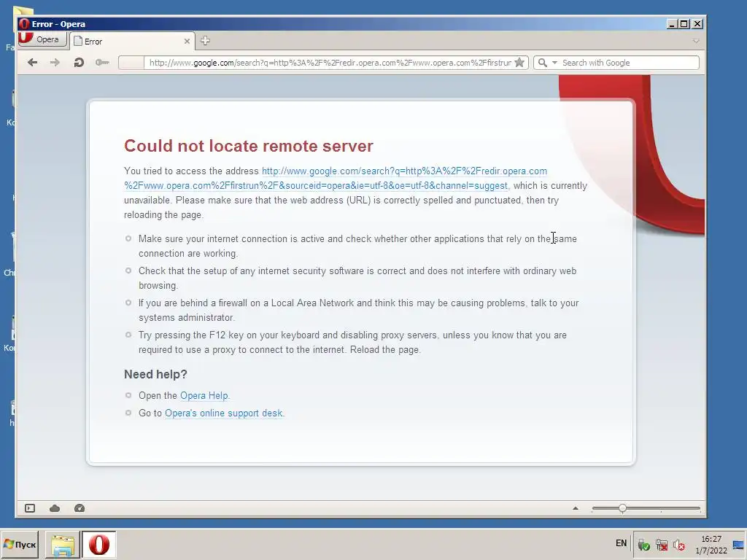Maximize the Opera window

(684, 24)
